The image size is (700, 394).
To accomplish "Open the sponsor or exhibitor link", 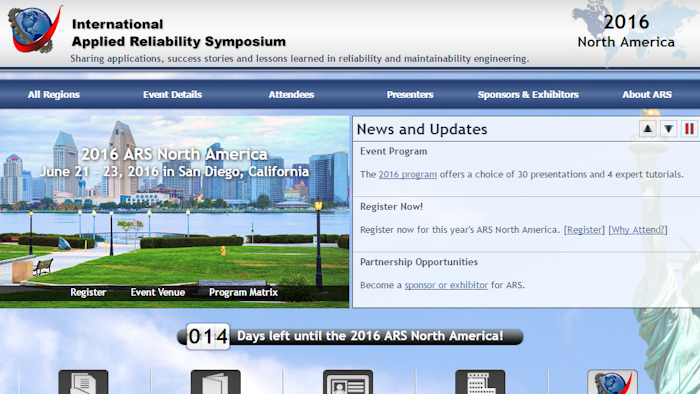I will (446, 285).
